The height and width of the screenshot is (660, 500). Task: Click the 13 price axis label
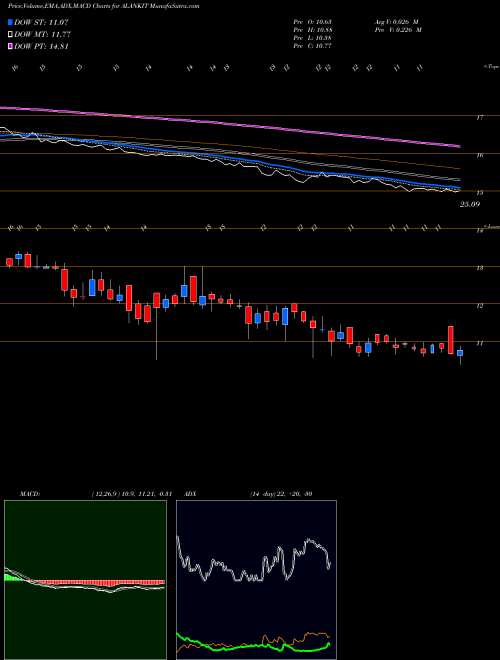479,268
